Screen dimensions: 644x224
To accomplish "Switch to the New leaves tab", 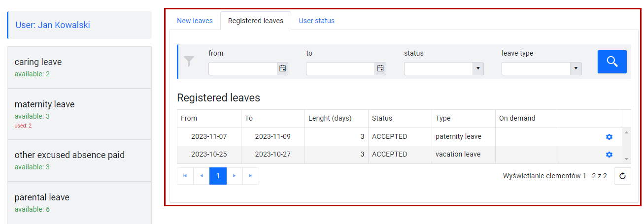I will point(195,21).
